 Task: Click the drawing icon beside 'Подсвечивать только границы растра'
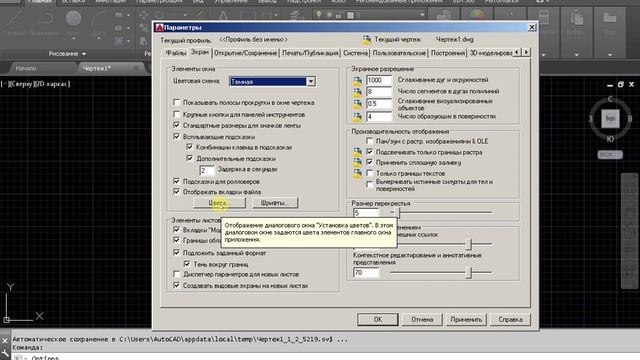pos(357,152)
